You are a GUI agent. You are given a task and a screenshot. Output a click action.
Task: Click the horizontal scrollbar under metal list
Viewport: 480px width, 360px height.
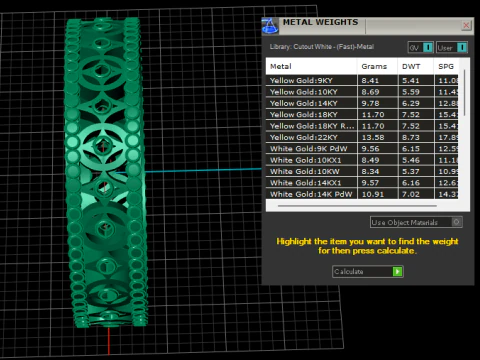pos(357,206)
